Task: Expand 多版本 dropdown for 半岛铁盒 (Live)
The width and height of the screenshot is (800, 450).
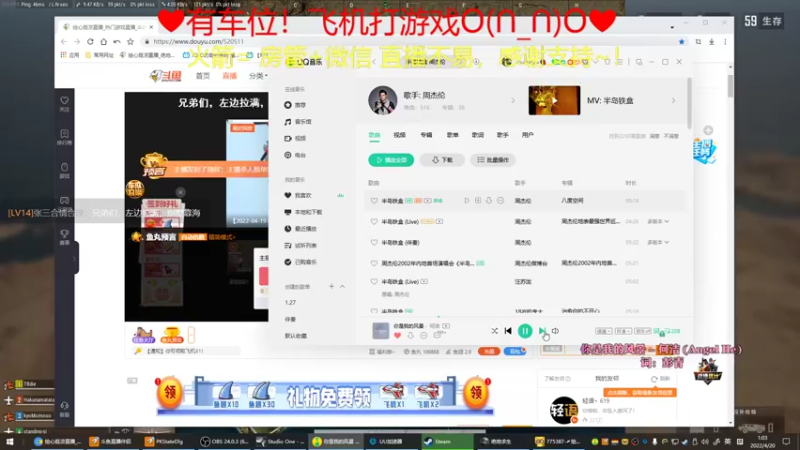Action: point(658,222)
